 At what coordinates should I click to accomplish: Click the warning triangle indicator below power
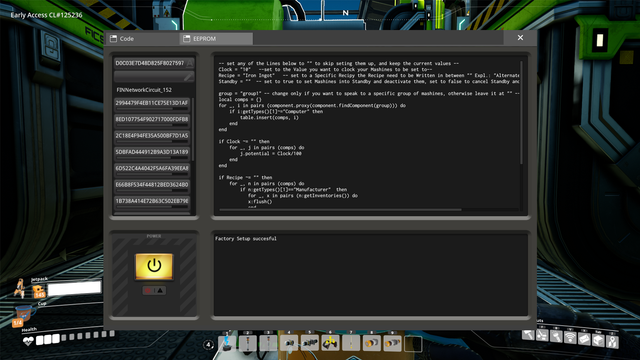160,291
